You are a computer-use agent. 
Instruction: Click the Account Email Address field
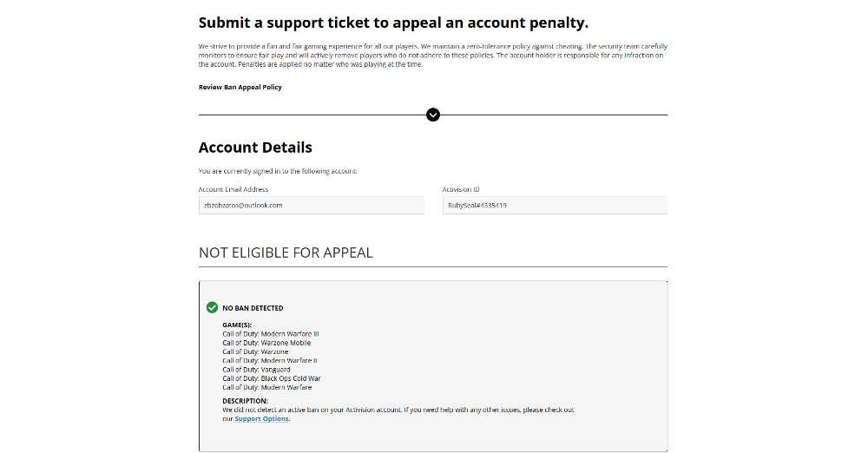[311, 205]
